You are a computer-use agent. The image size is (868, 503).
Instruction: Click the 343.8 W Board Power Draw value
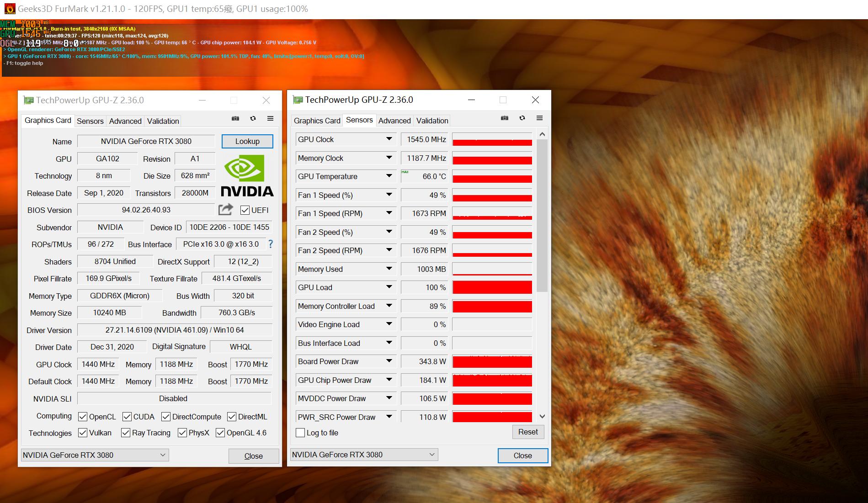(426, 361)
